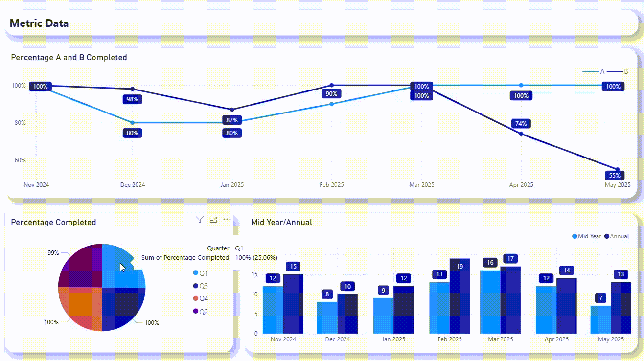Screen dimensions: 644x361
Task: Open the filter icon on Percentage Completed visual
Action: (x=199, y=219)
